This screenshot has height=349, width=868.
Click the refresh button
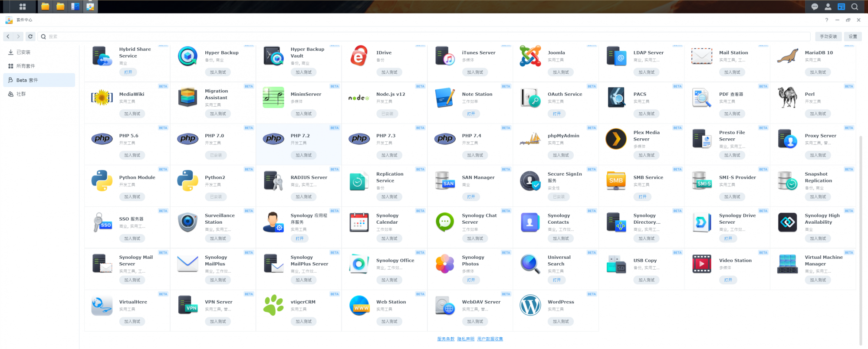(x=30, y=36)
